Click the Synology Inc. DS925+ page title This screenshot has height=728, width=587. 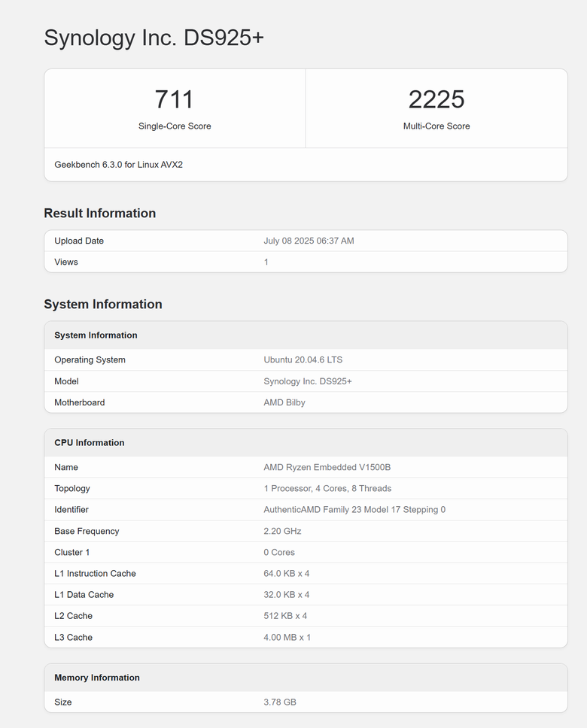(154, 38)
